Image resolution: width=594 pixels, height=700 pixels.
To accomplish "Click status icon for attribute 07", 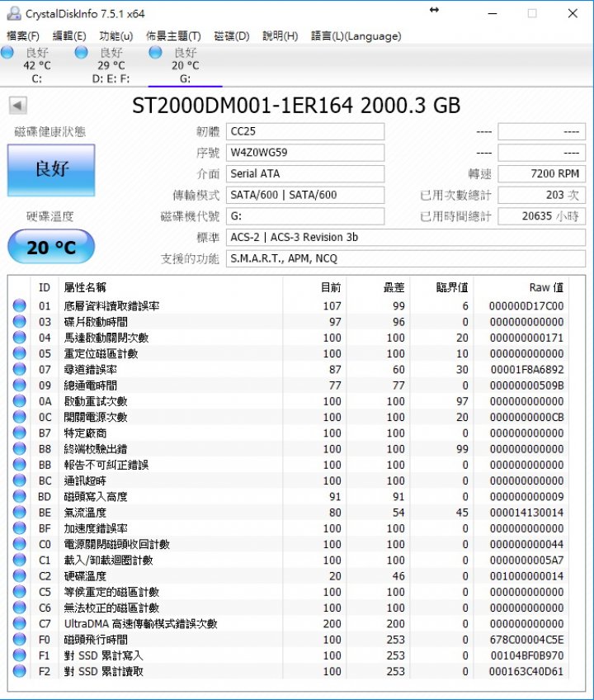I will (19, 369).
